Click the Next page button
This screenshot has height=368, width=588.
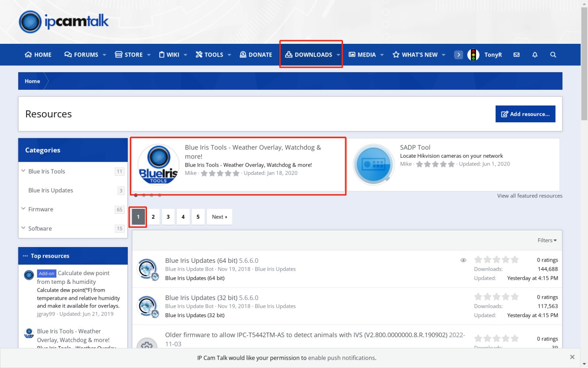tap(220, 217)
